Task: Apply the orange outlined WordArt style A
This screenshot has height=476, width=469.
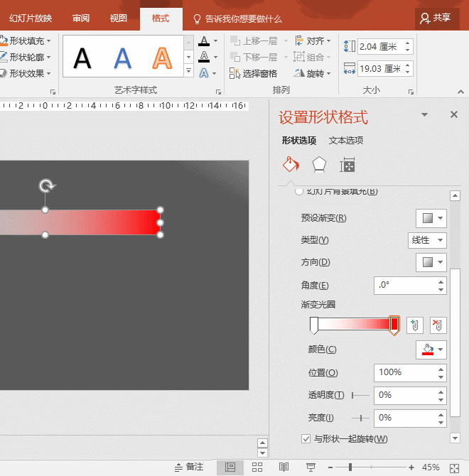Action: pyautogui.click(x=162, y=58)
